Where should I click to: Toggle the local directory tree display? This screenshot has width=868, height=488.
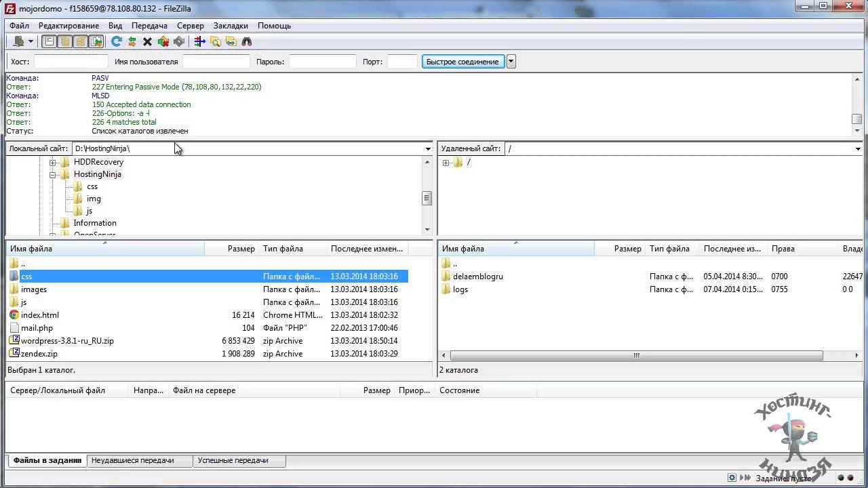tap(65, 42)
